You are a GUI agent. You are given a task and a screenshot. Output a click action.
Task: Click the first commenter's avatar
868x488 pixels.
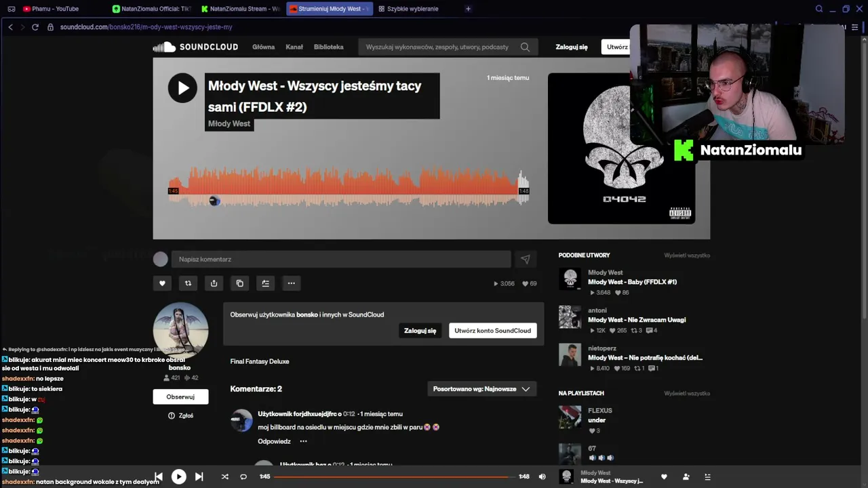[241, 420]
